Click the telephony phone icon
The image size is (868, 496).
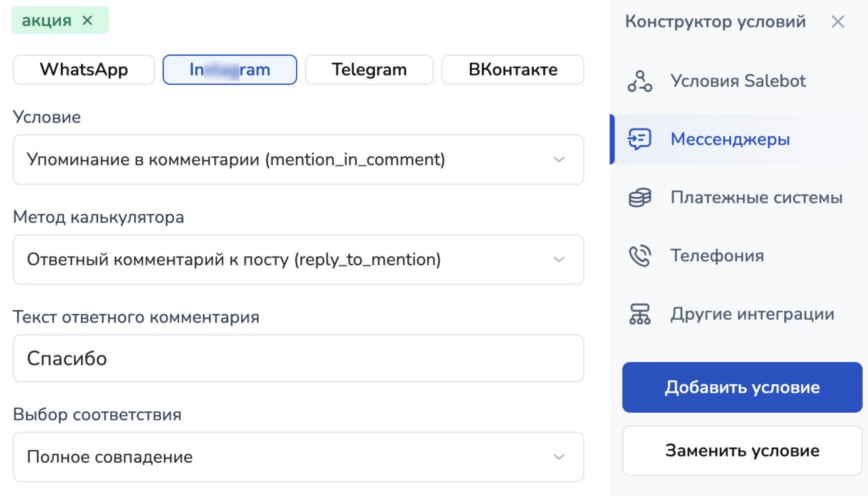pos(640,255)
